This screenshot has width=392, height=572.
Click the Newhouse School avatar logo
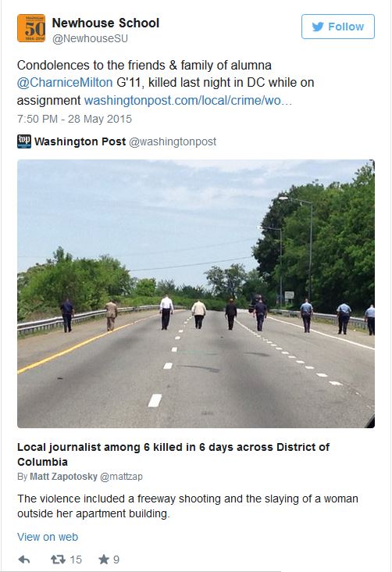click(x=31, y=28)
